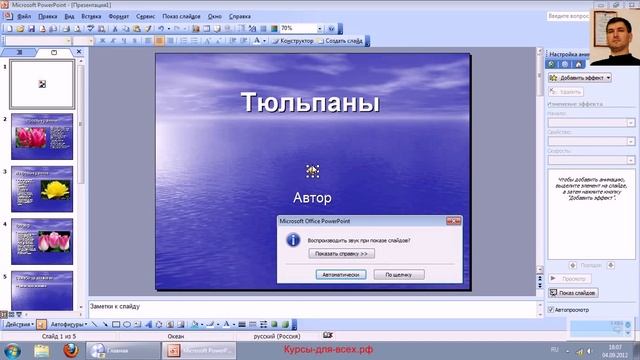This screenshot has height=360, width=640.
Task: Open Windows Explorer from the taskbar
Action: coord(42,350)
